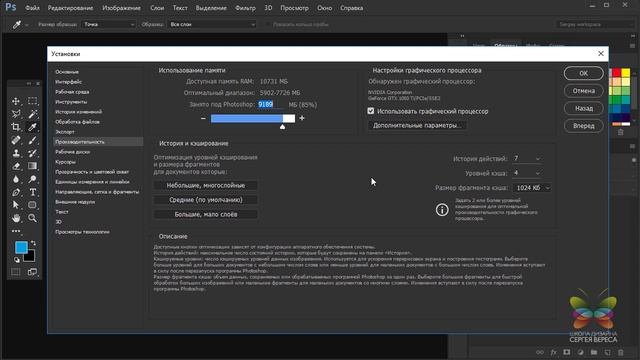Viewport: 640px width, 360px height.
Task: Select the Healing Brush tool
Action: click(16, 140)
